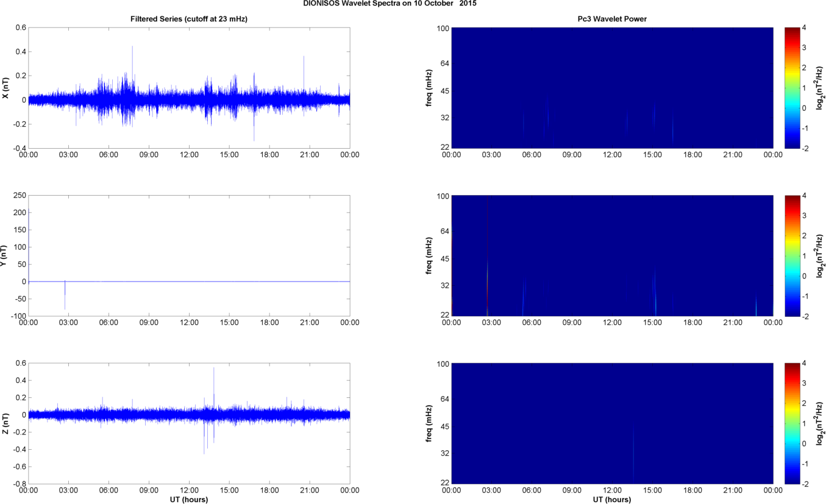Click the top Pc3 wavelet power spectrogram
Screen dimensions: 826x504
611,88
